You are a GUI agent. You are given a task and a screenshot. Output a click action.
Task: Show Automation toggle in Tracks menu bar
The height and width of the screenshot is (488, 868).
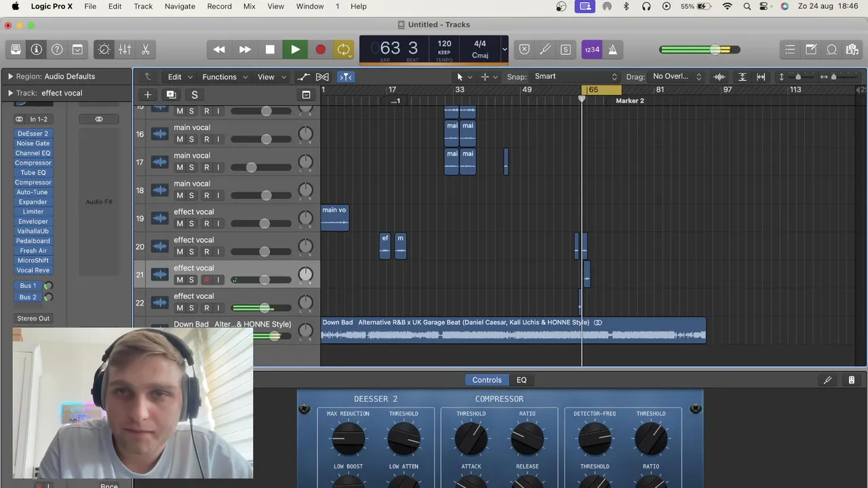click(x=303, y=77)
